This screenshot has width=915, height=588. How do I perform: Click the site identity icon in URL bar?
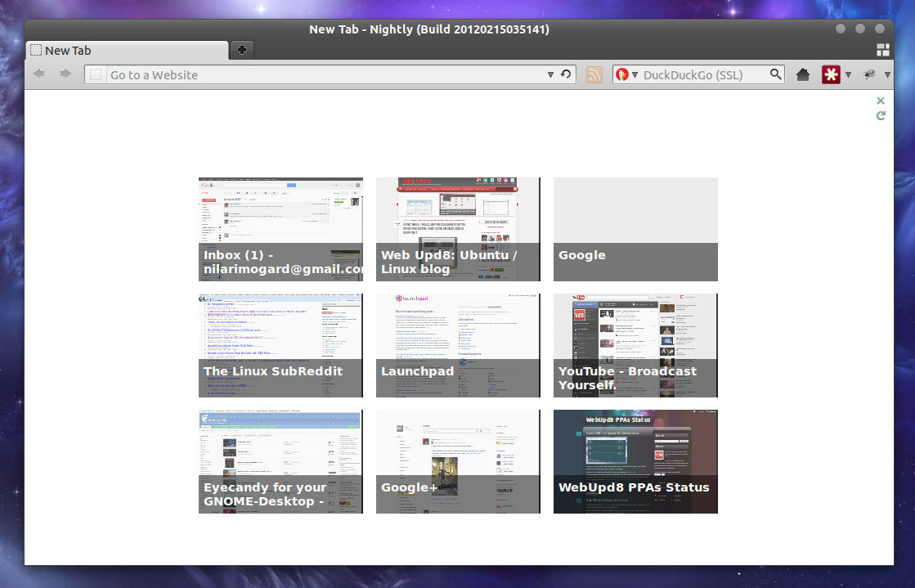point(96,74)
